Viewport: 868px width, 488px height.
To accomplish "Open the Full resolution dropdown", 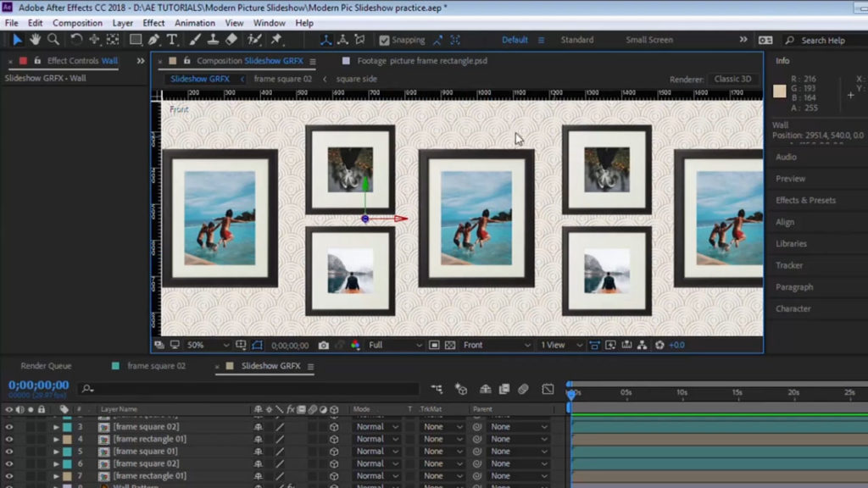I will point(395,346).
